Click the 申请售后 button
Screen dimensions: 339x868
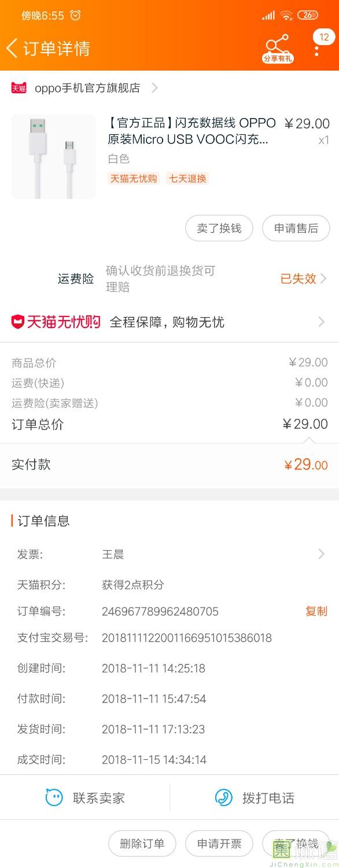tap(296, 229)
